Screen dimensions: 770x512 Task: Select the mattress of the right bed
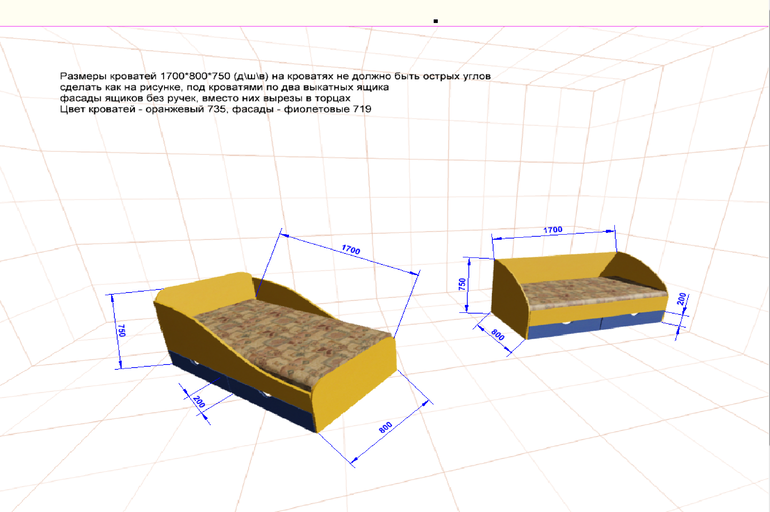click(x=588, y=293)
